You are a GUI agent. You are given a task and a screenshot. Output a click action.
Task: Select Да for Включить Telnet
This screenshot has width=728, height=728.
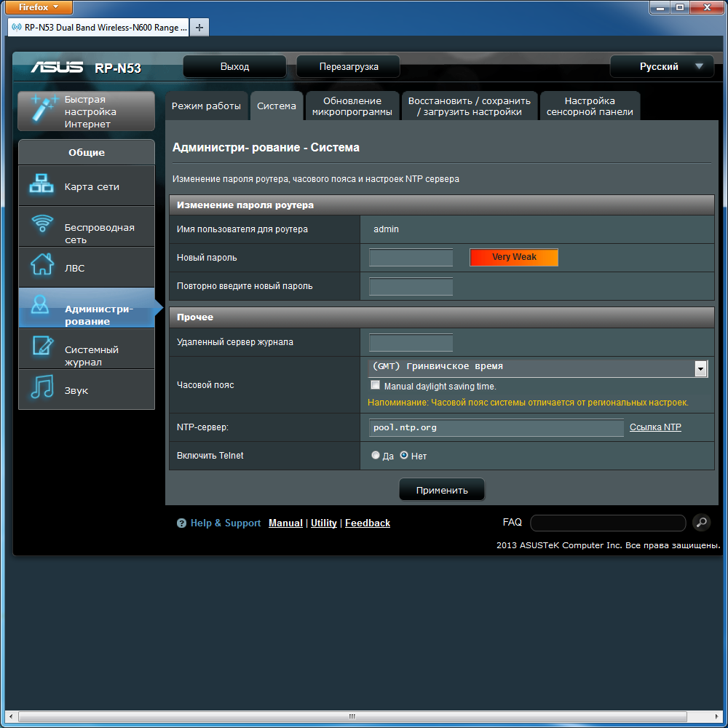pyautogui.click(x=376, y=456)
